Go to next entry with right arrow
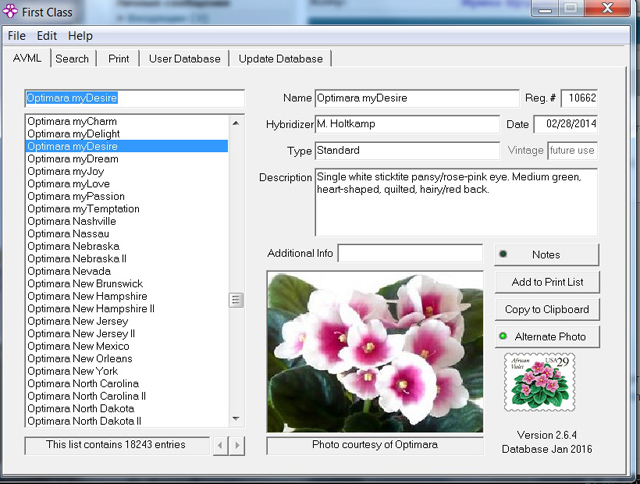Image resolution: width=640 pixels, height=484 pixels. click(237, 445)
